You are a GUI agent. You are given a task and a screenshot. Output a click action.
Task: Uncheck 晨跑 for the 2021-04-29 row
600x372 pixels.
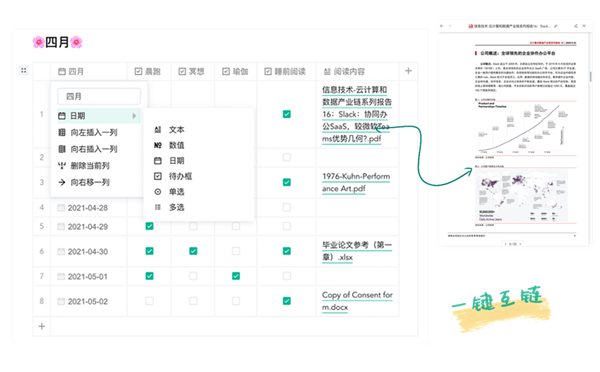pos(150,226)
